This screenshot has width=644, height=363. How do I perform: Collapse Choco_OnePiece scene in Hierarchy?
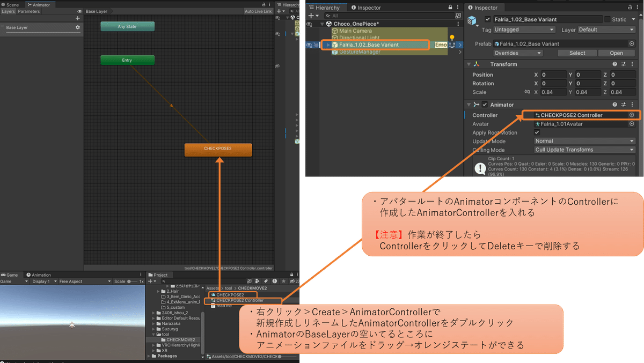click(x=321, y=24)
